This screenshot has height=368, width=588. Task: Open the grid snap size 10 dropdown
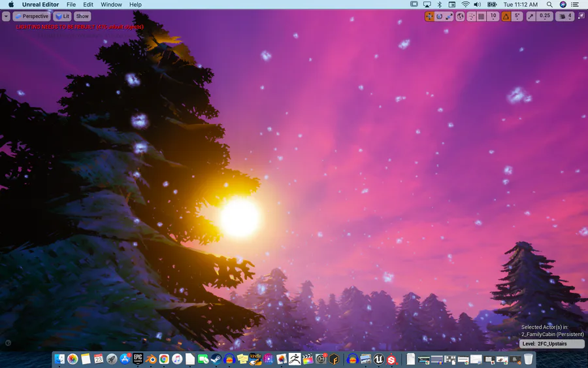pos(493,16)
